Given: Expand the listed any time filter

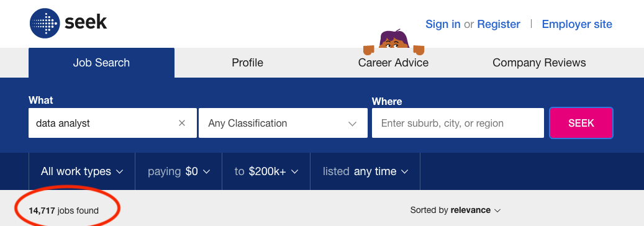Looking at the screenshot, I should [366, 171].
